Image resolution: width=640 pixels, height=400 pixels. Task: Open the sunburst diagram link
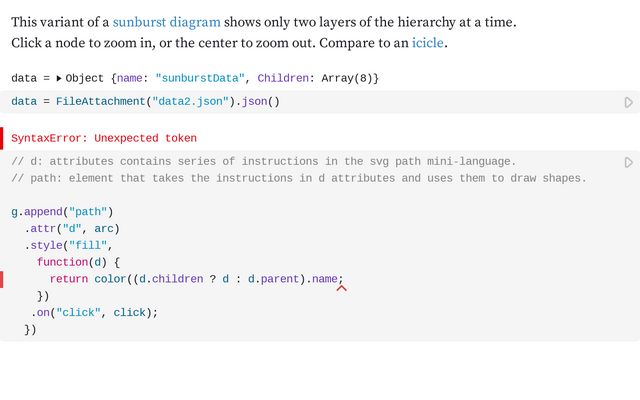(167, 21)
